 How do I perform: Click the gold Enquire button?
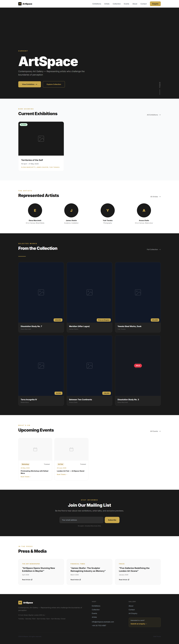pos(155,4)
